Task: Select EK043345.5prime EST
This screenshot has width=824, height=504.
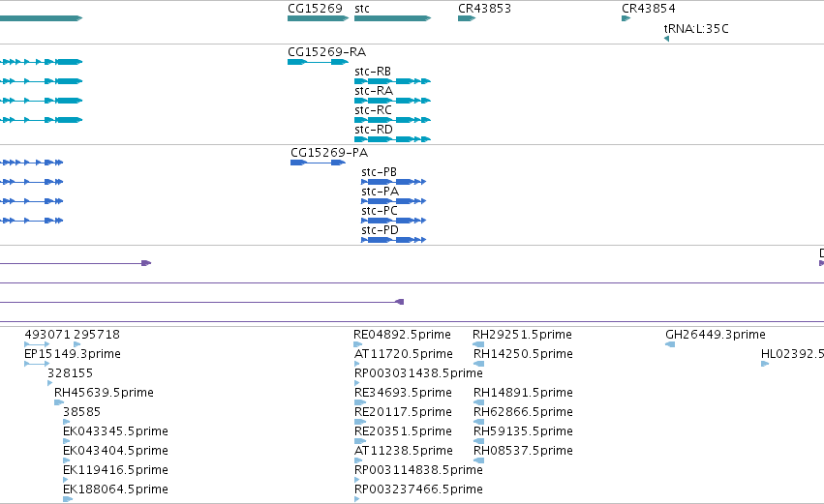Action: click(x=66, y=441)
